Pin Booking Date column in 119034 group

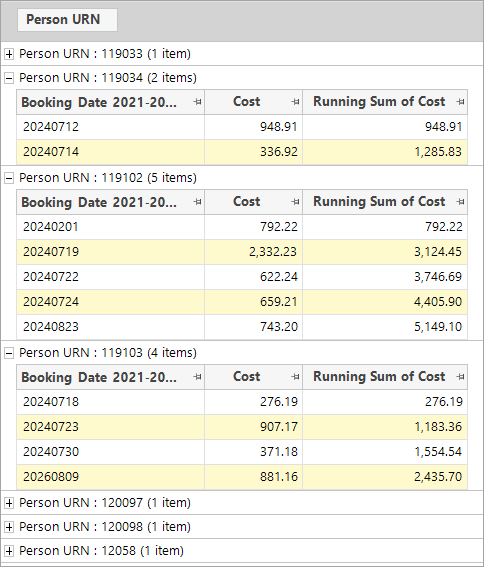click(x=198, y=102)
